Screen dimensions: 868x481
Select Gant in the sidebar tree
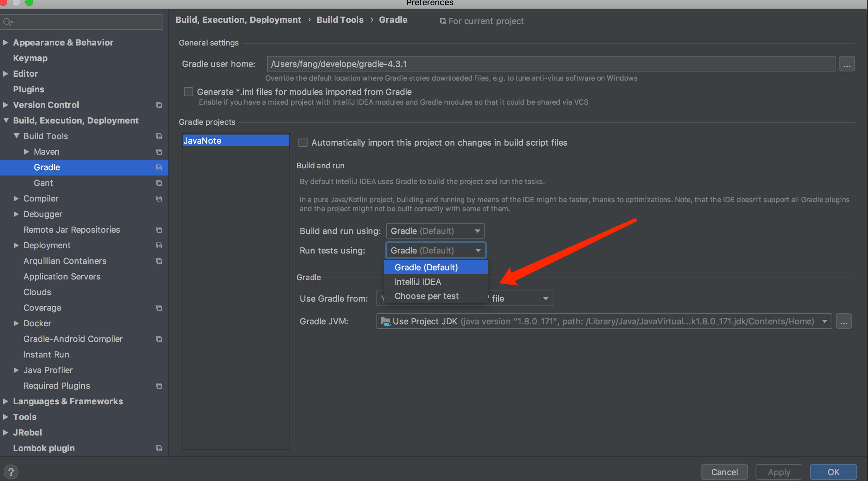pos(43,183)
